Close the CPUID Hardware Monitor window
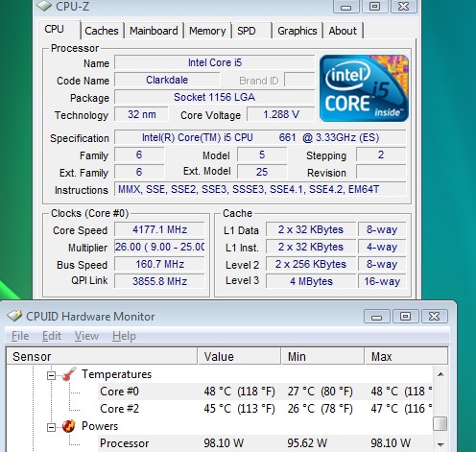Image resolution: width=476 pixels, height=452 pixels. [435, 317]
